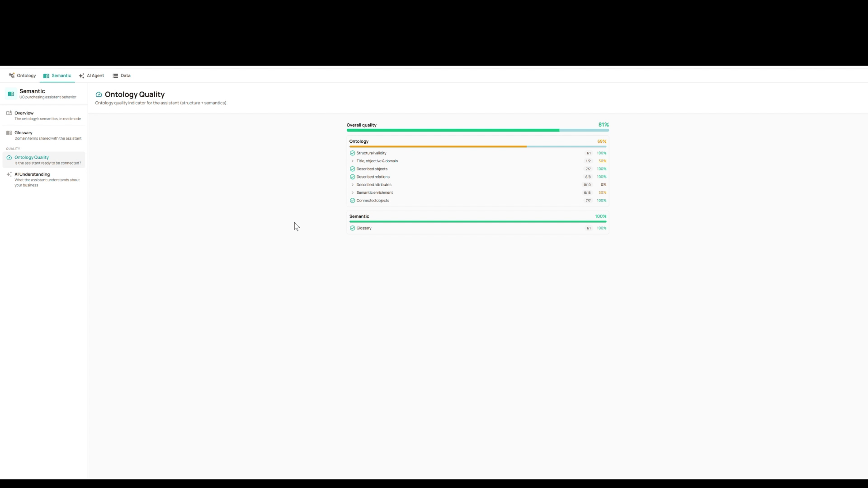Click the gauge icon beside Ontology Quality heading

pos(99,94)
